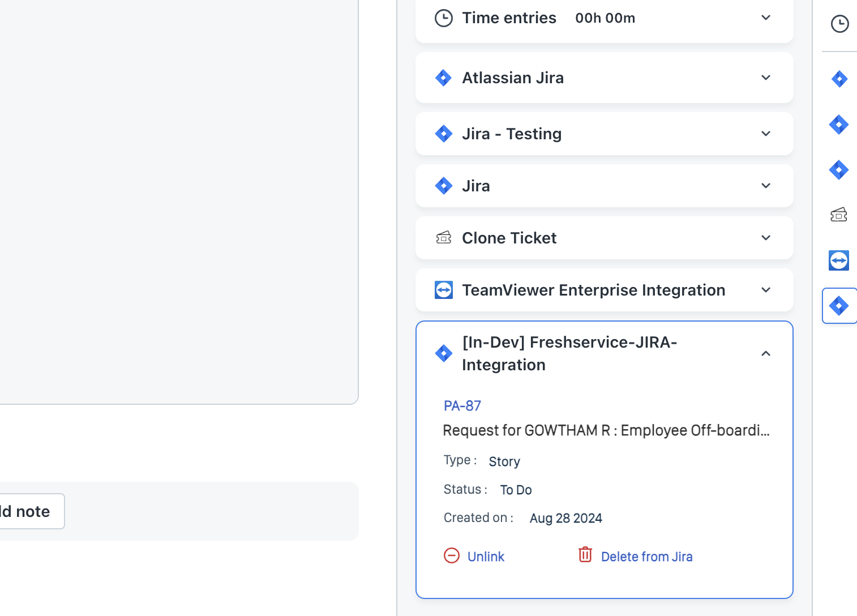Collapse the Freshservice-JIRA-Integration panel
Viewport: 857px width, 616px height.
point(766,353)
